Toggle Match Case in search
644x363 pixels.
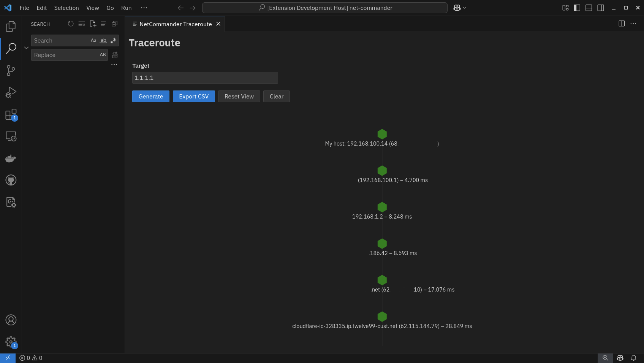[x=93, y=40]
